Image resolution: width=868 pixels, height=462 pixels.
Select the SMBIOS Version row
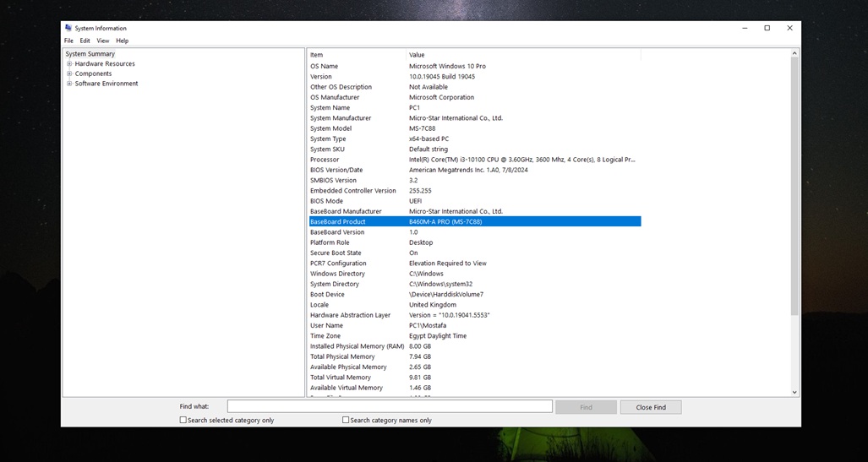[x=475, y=181]
